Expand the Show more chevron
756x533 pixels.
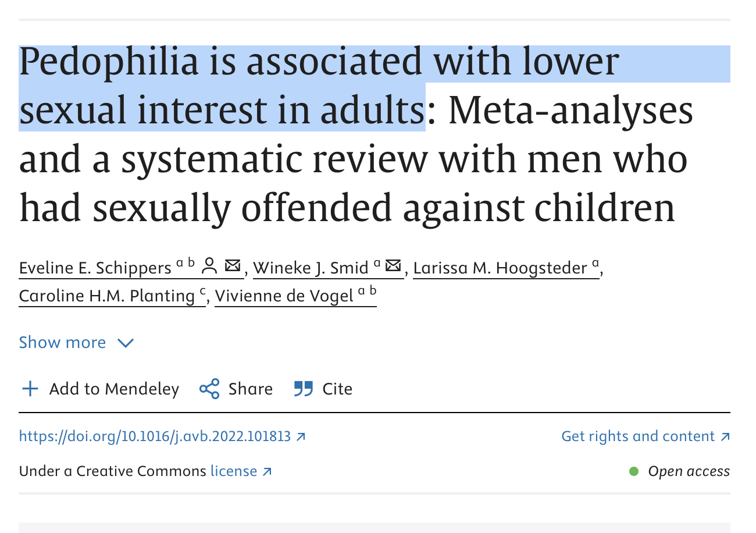(126, 343)
